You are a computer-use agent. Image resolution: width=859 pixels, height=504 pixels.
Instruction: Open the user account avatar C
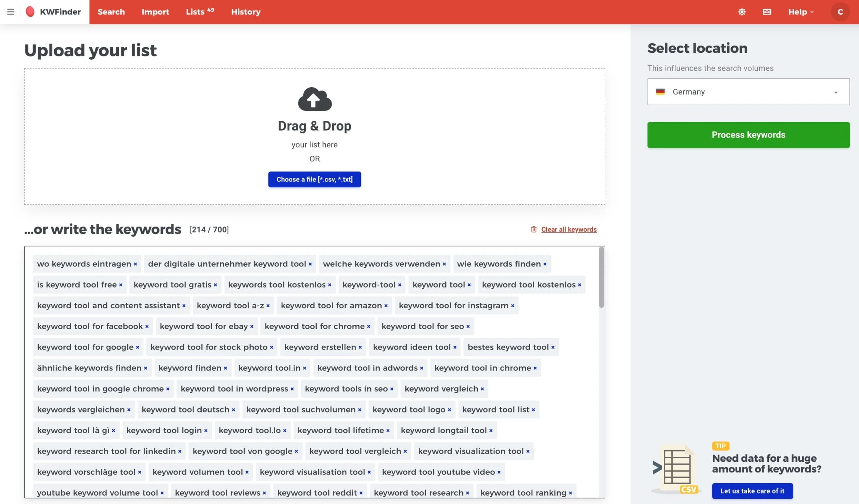tap(840, 12)
